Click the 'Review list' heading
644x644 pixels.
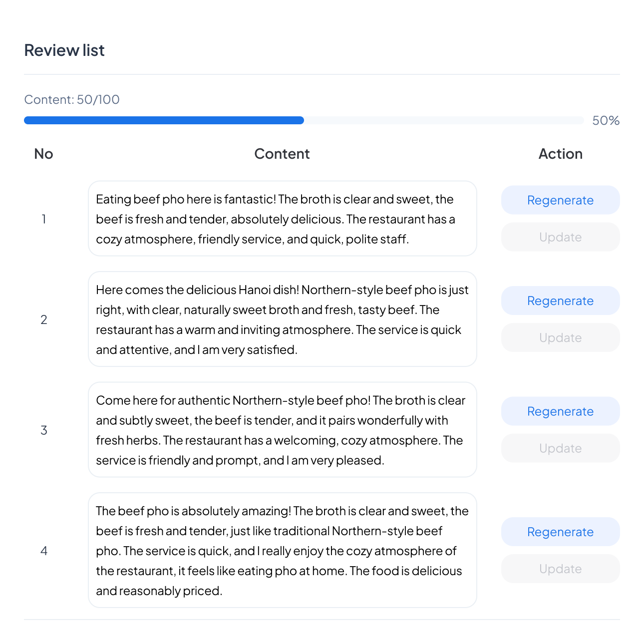pyautogui.click(x=64, y=50)
